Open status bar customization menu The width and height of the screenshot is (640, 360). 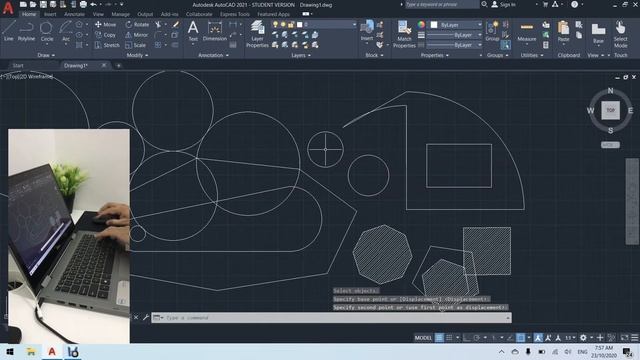(x=634, y=338)
